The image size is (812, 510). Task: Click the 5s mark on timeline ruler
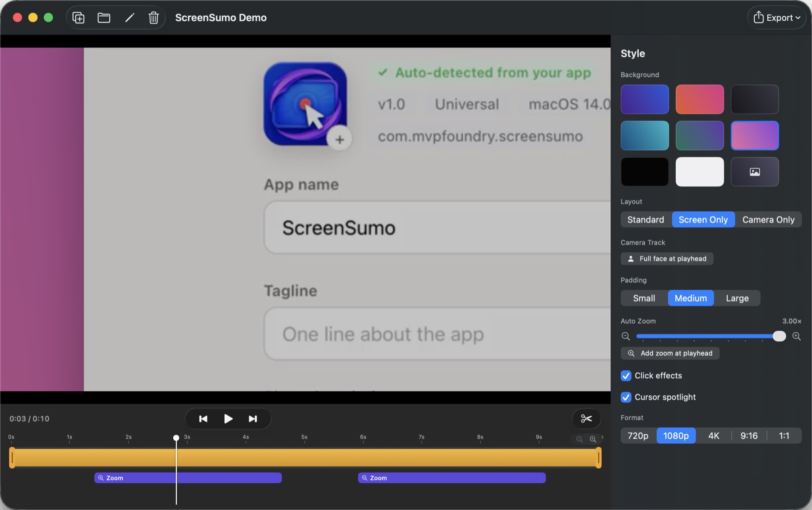304,437
